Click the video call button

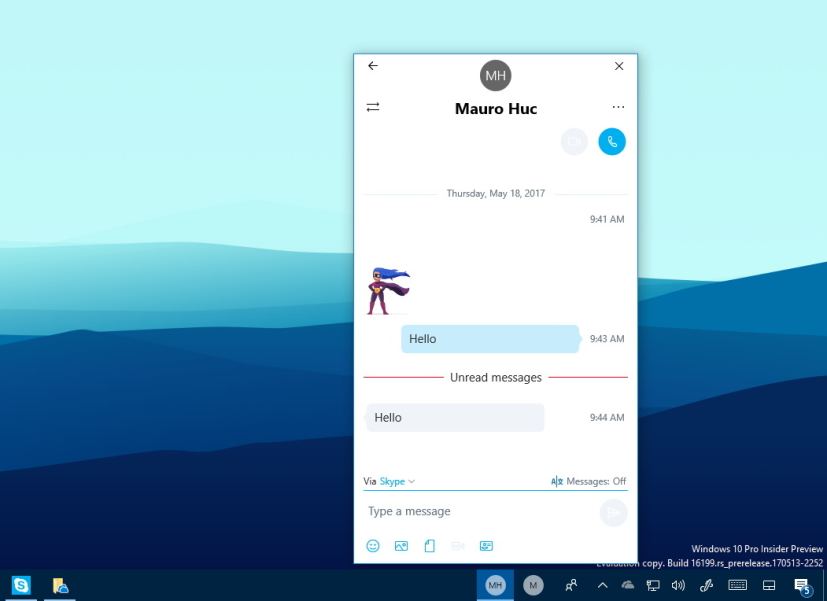[575, 142]
